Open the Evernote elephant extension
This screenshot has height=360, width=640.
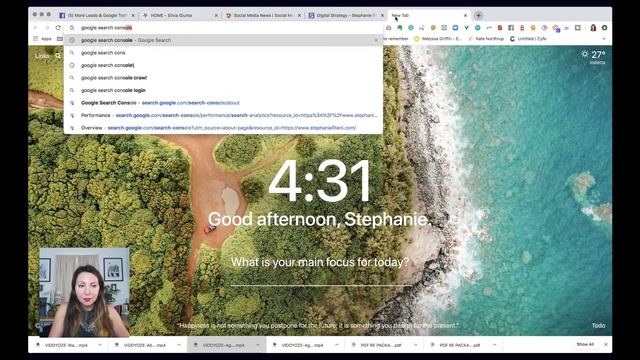click(x=400, y=28)
